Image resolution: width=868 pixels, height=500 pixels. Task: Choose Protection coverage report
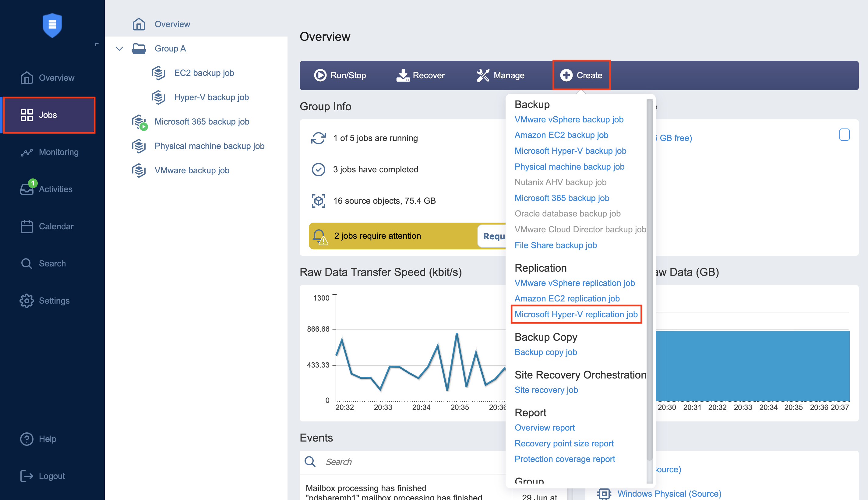[x=564, y=459]
